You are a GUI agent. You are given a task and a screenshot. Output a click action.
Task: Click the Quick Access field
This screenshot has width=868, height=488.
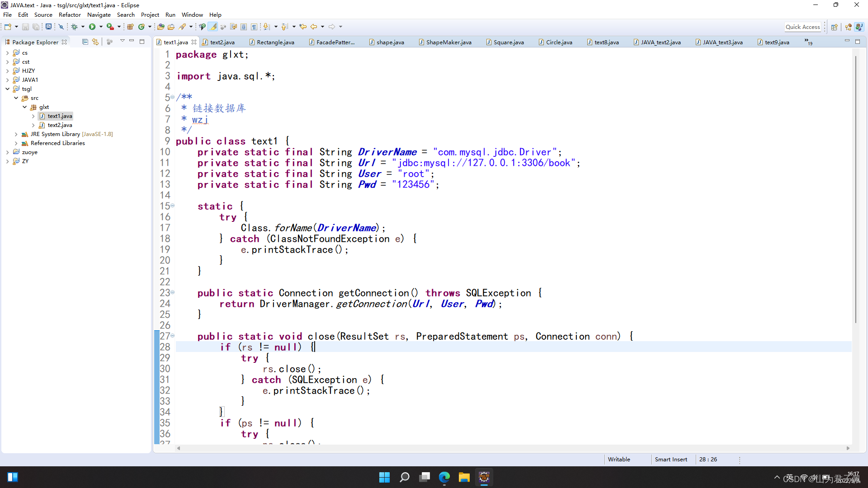[x=802, y=27]
